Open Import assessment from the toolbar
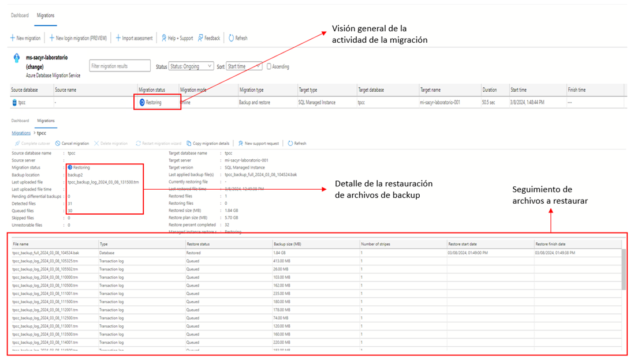Screen dimensions: 634x364 [x=134, y=38]
